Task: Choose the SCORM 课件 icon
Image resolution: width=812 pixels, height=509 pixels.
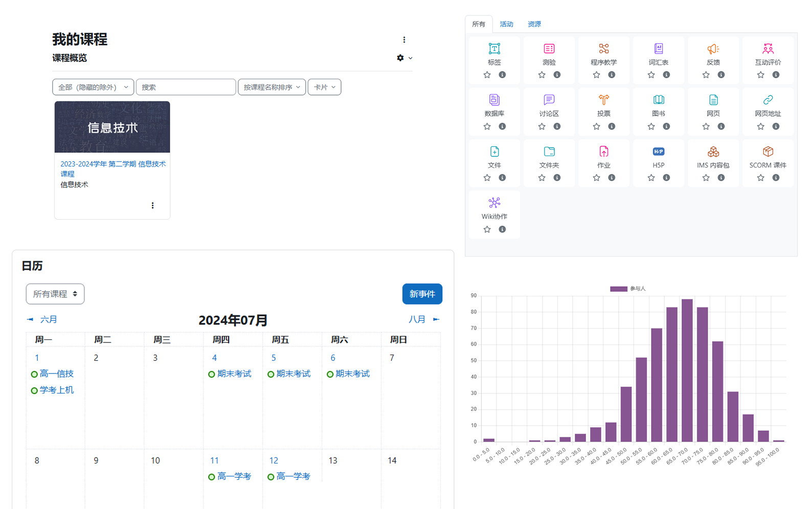Action: [768, 151]
